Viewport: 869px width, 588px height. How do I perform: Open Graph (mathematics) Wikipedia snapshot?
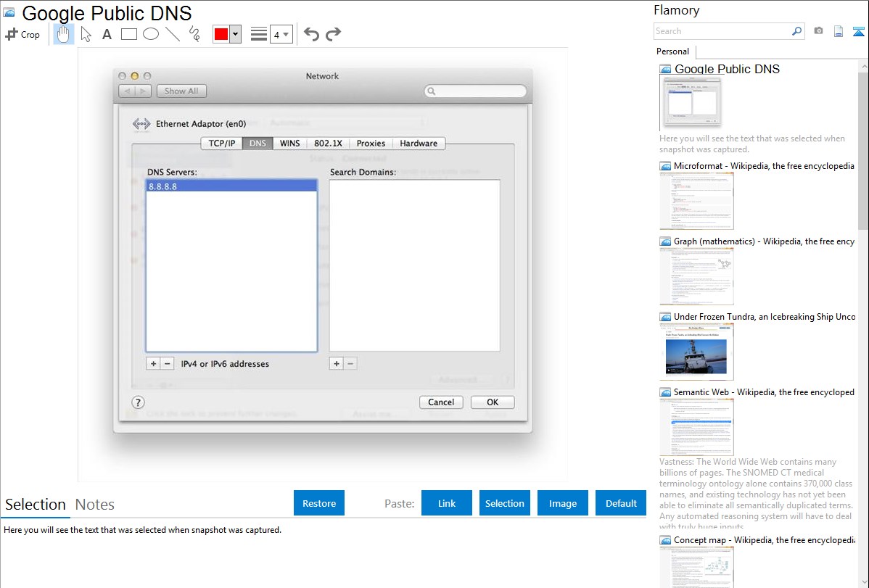[x=764, y=241]
